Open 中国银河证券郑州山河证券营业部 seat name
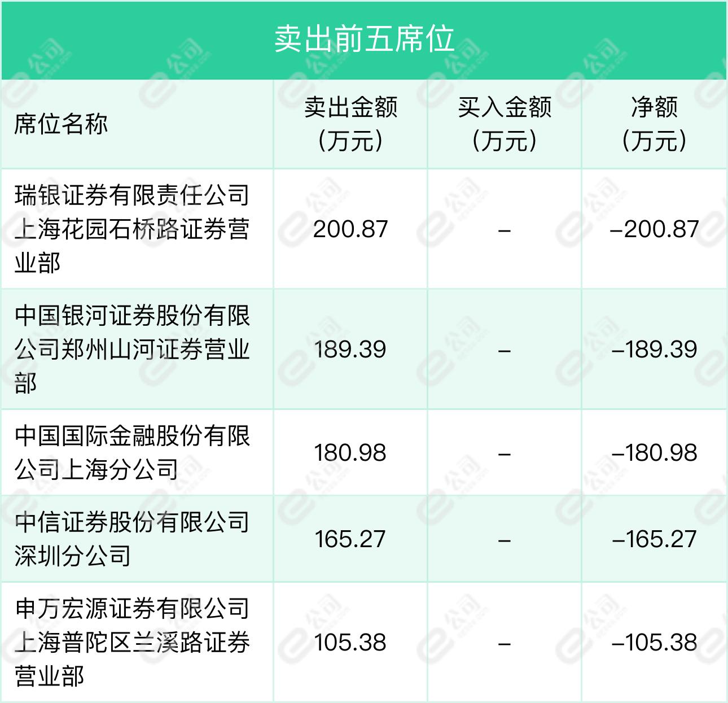 point(132,349)
